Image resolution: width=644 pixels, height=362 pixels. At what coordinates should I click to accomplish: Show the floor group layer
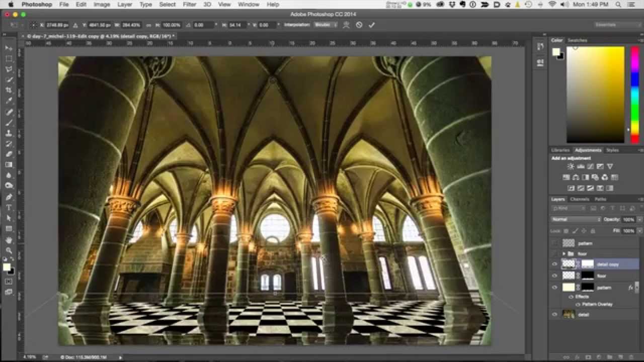coord(555,254)
